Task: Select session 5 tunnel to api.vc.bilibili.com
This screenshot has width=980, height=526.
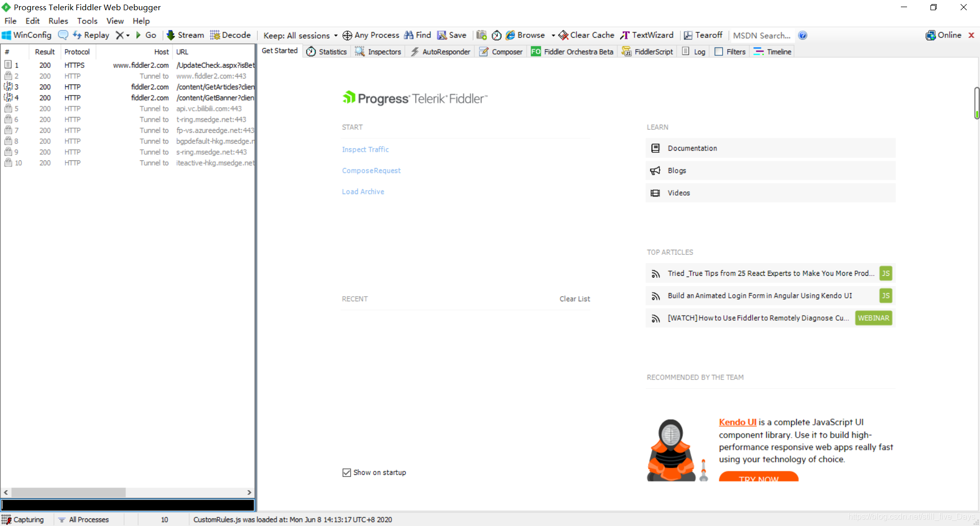Action: pyautogui.click(x=128, y=109)
